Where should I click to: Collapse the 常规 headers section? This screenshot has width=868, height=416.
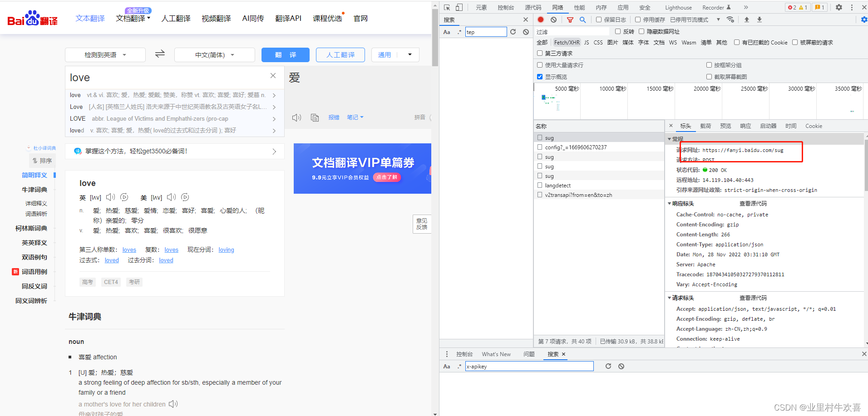tap(670, 139)
